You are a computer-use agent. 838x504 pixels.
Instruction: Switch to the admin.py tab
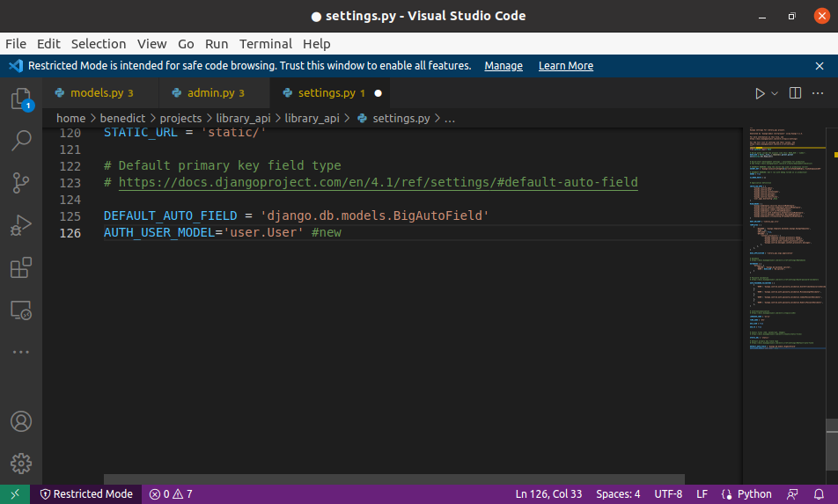216,93
